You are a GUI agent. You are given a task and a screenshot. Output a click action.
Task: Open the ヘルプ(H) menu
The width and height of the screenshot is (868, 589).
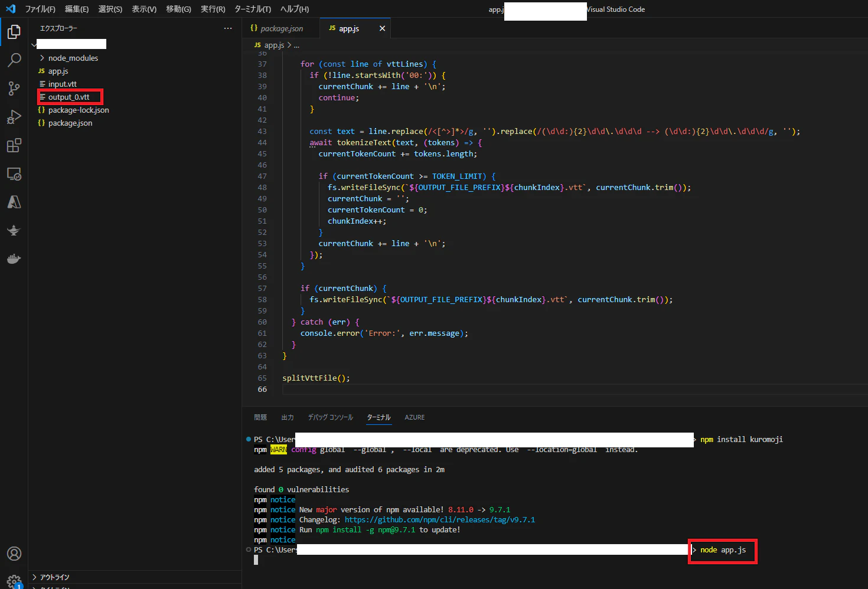(x=295, y=9)
